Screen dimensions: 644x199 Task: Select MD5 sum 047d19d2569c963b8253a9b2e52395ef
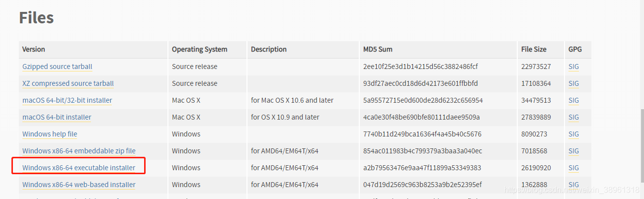click(422, 185)
